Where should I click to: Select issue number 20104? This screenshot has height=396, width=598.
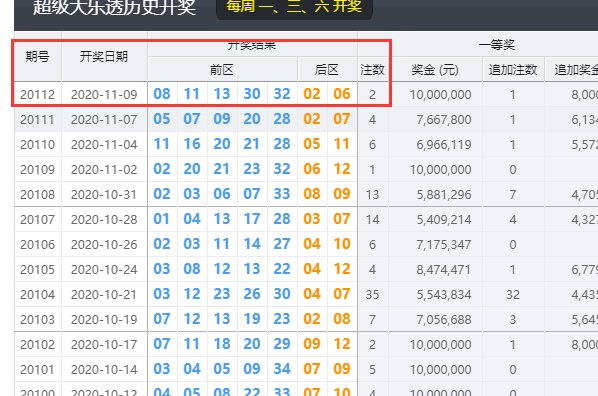(37, 295)
